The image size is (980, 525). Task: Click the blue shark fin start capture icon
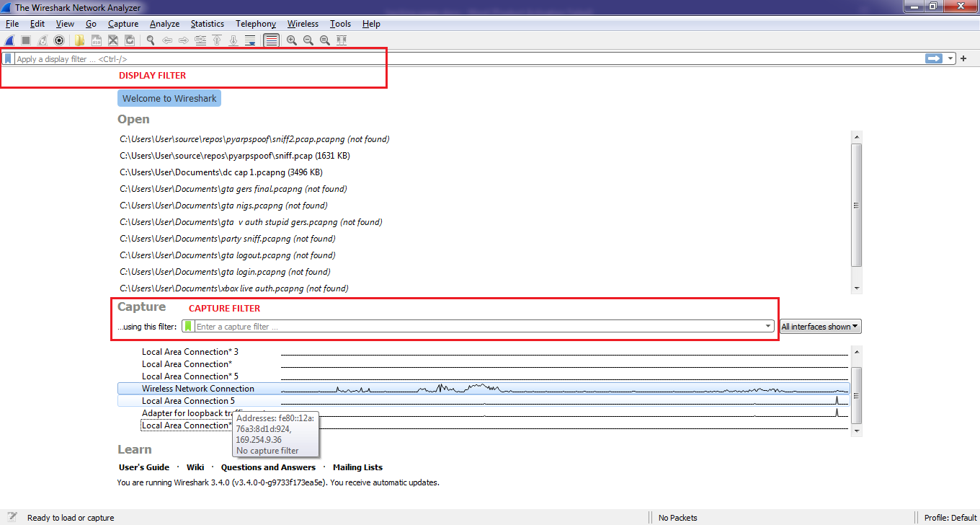tap(9, 40)
